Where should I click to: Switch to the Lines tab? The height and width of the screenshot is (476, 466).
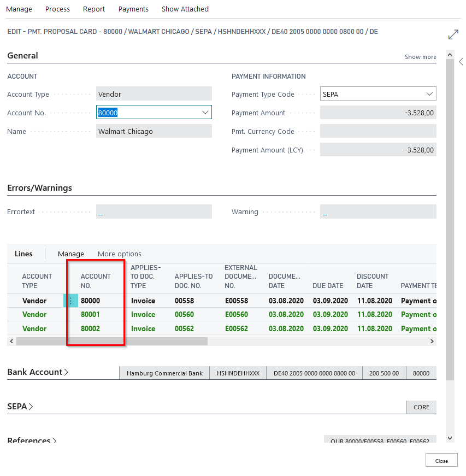pos(24,254)
